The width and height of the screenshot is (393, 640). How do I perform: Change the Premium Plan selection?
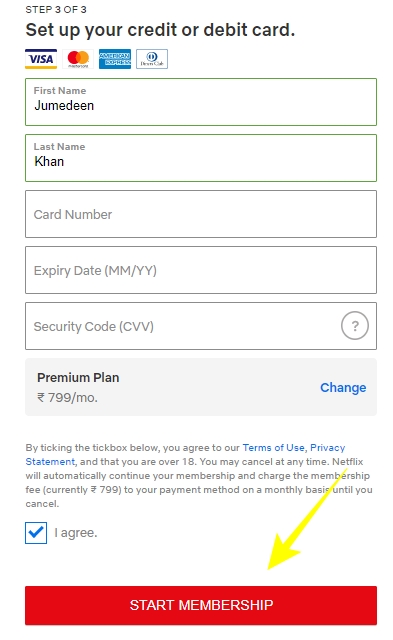(343, 387)
